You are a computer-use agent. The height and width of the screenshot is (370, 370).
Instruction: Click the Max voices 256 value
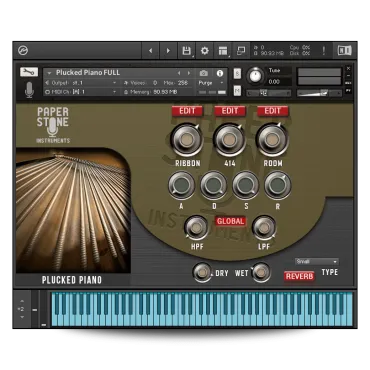[x=183, y=83]
